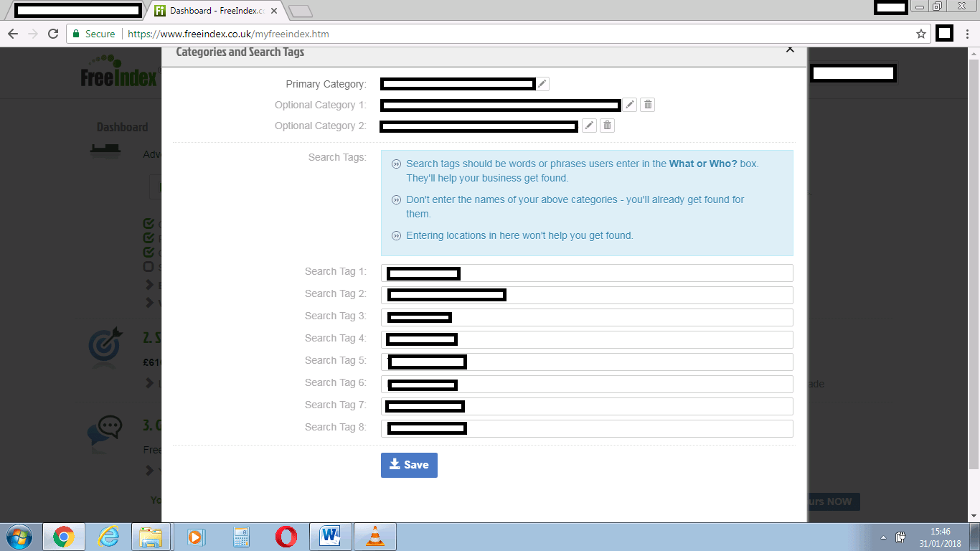Image resolution: width=980 pixels, height=551 pixels.
Task: Go back to the previous page
Action: (x=13, y=34)
